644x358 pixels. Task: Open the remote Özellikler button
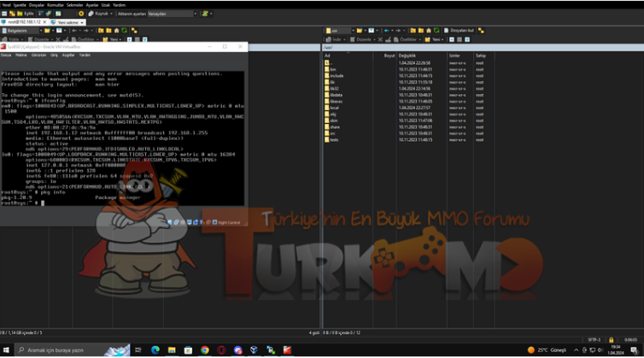click(408, 39)
